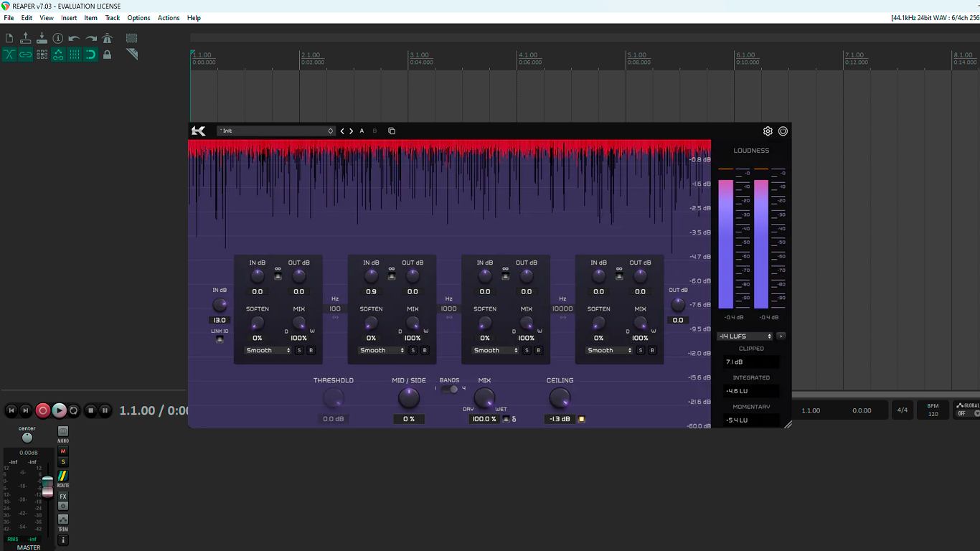980x551 pixels.
Task: Click the Undo arrow icon
Action: (x=75, y=38)
